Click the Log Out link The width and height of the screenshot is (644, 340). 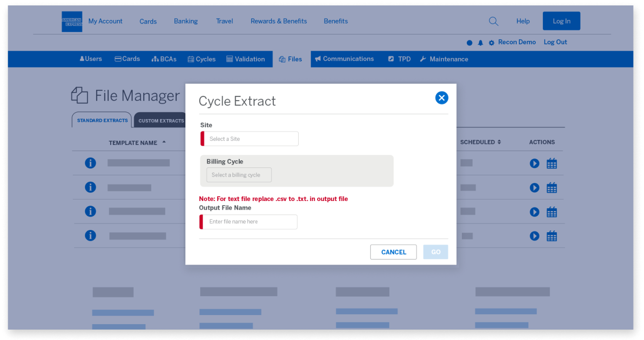click(555, 42)
